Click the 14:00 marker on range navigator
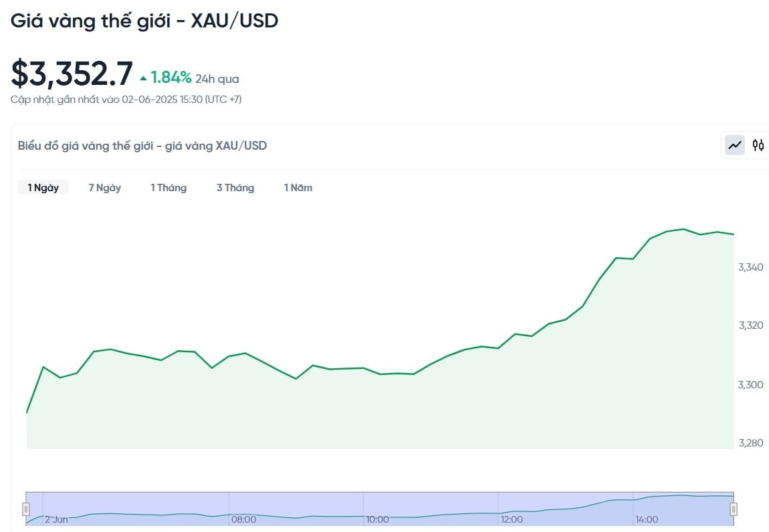The image size is (769, 532). click(x=647, y=519)
